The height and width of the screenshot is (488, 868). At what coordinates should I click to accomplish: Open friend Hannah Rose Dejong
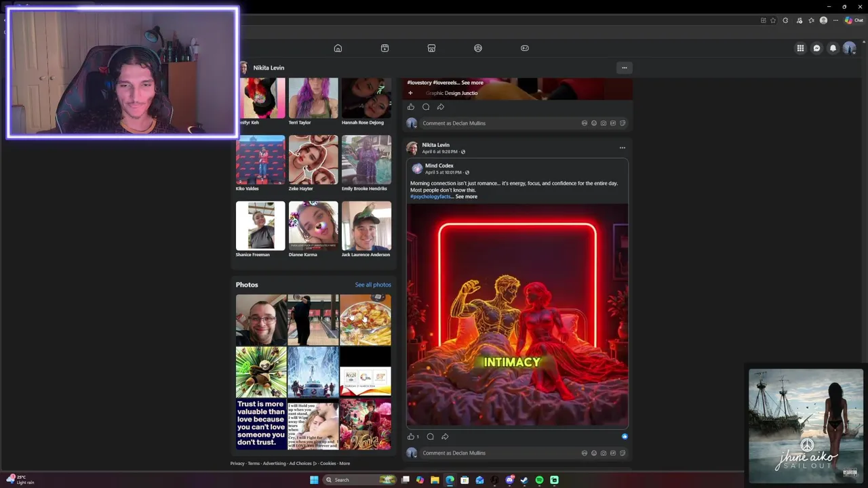(x=366, y=98)
